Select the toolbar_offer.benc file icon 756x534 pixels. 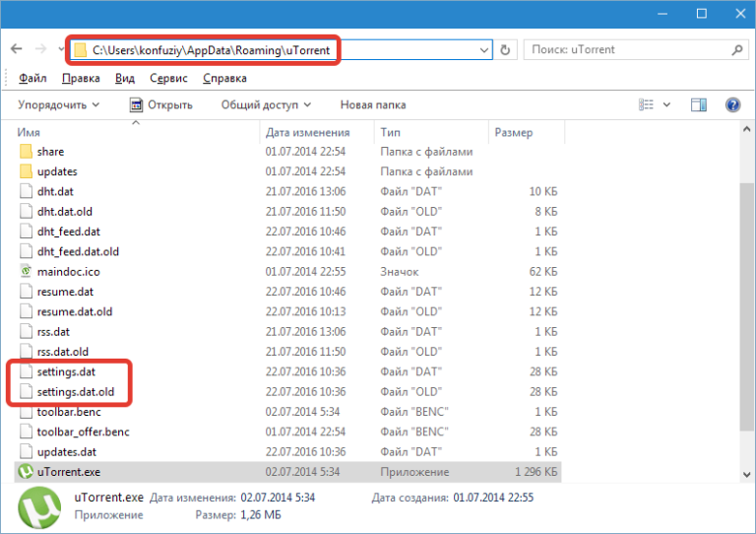point(26,432)
